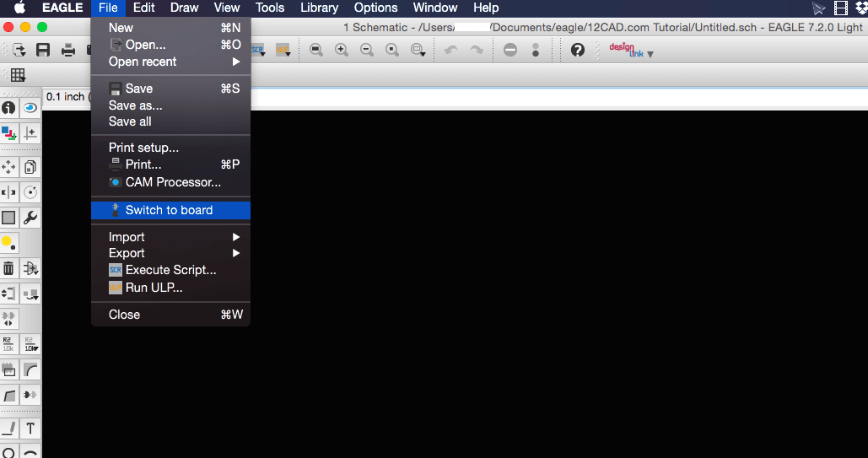The width and height of the screenshot is (868, 458).
Task: Select the Split tool
Action: click(x=8, y=395)
